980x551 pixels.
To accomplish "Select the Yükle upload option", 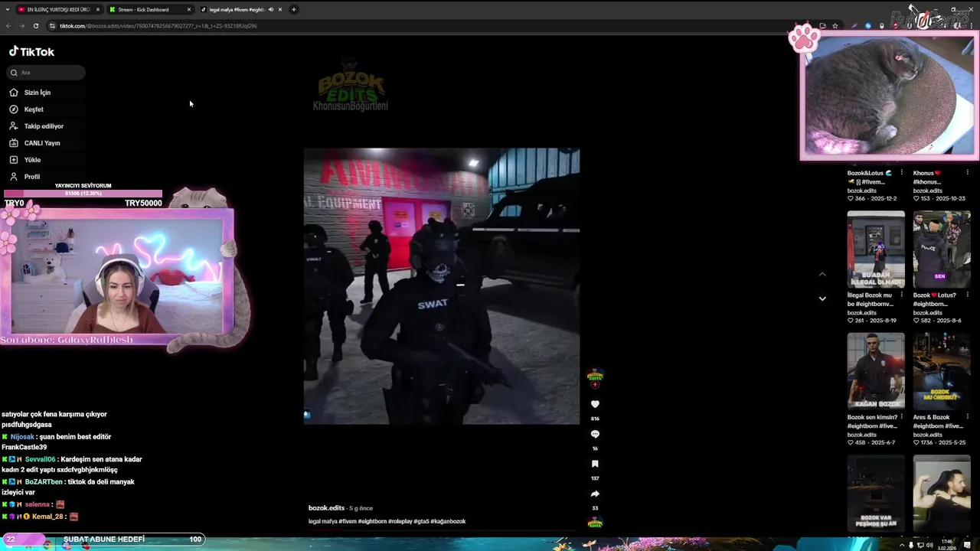I will 32,160.
